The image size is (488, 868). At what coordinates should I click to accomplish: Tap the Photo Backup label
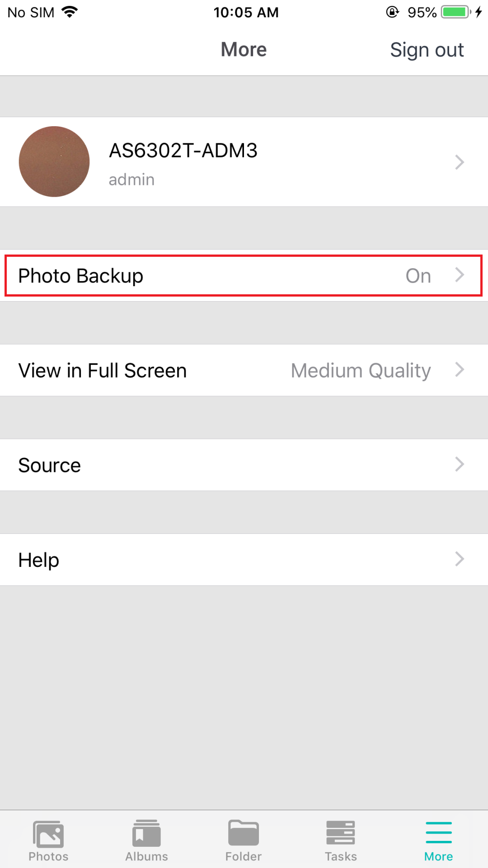pos(81,276)
